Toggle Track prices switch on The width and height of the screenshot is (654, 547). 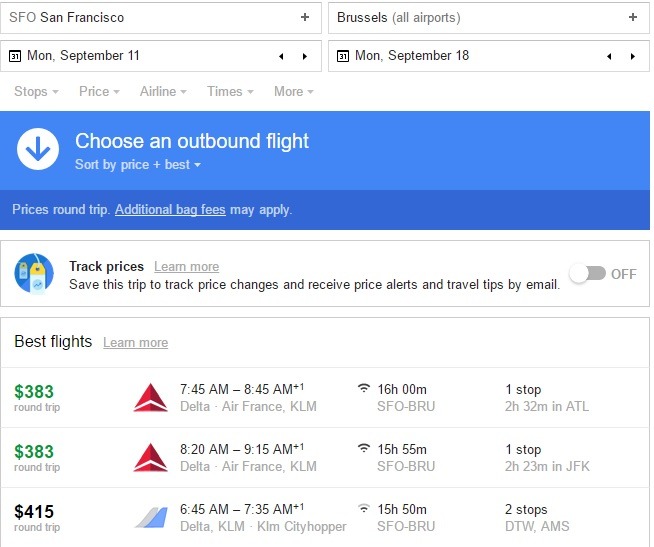588,274
